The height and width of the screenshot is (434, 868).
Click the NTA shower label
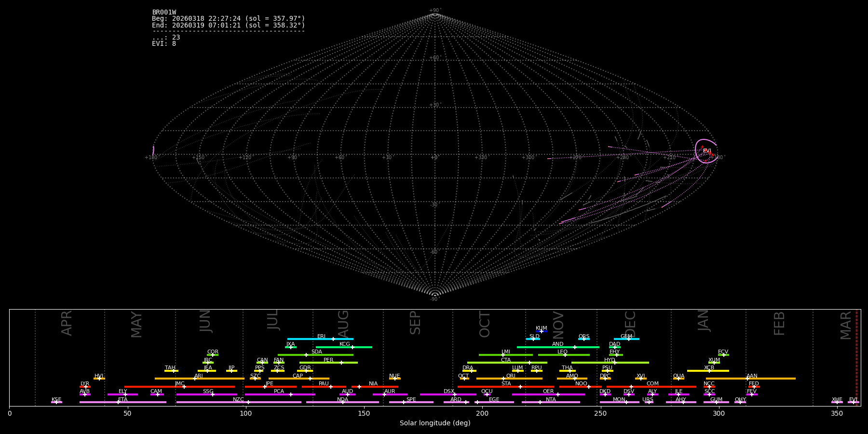tap(551, 400)
